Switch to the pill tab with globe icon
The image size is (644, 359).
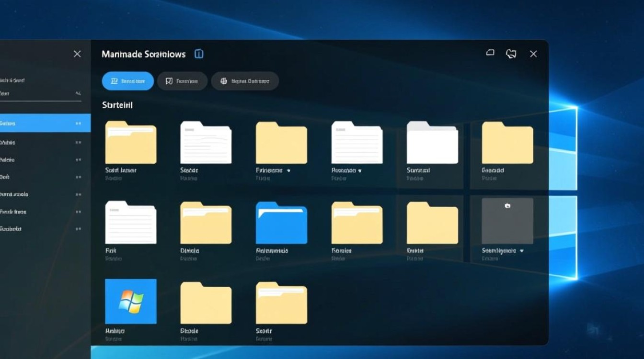tap(245, 81)
